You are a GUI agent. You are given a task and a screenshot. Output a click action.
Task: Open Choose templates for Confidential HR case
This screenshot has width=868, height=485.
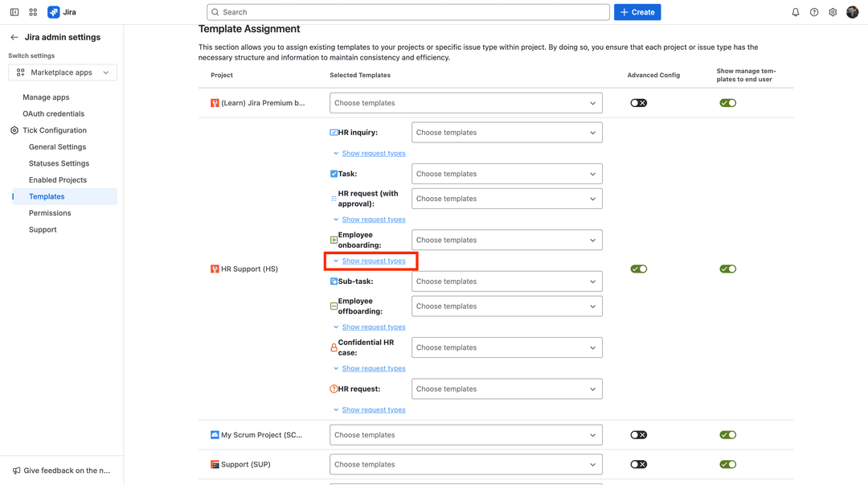pyautogui.click(x=506, y=347)
